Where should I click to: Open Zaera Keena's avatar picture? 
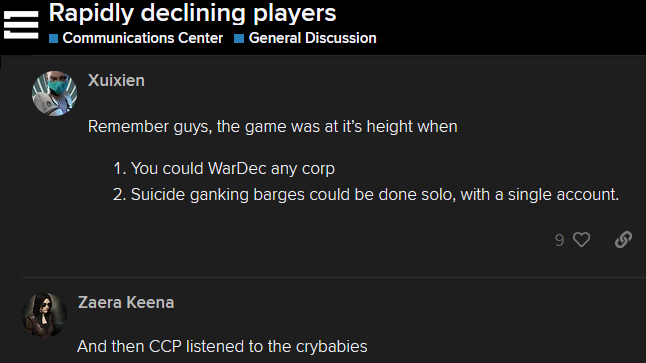pos(44,315)
